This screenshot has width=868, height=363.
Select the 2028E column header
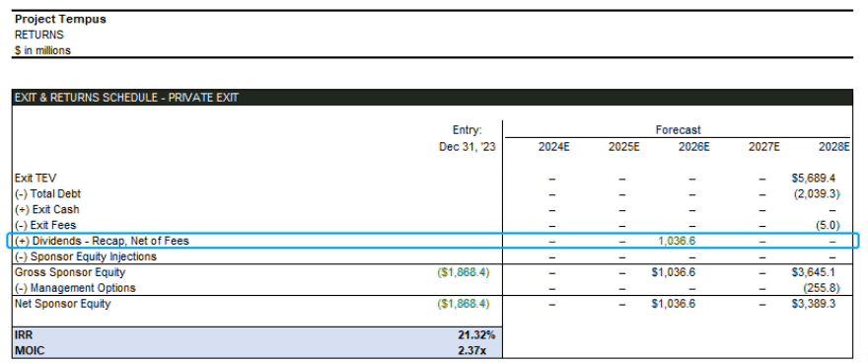(x=834, y=147)
